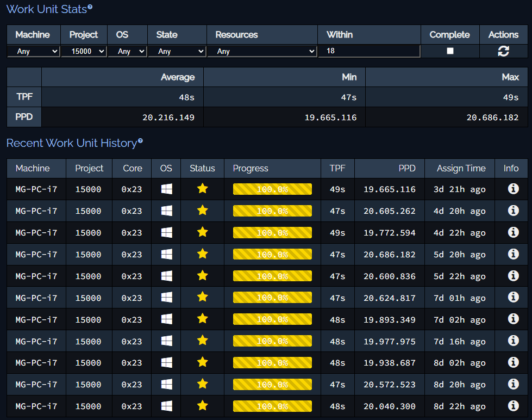Click 0x23 core in 5d 22h ago row
This screenshot has width=532, height=420.
pyautogui.click(x=132, y=276)
